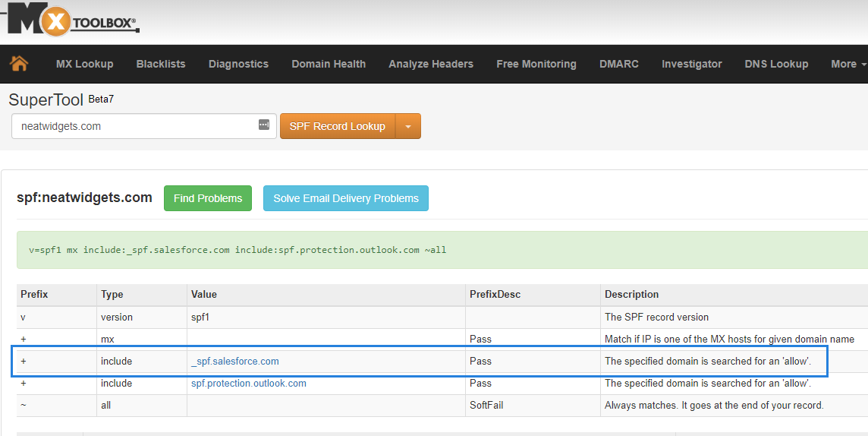This screenshot has height=436, width=868.
Task: Open the DMARC menu item
Action: click(x=619, y=65)
